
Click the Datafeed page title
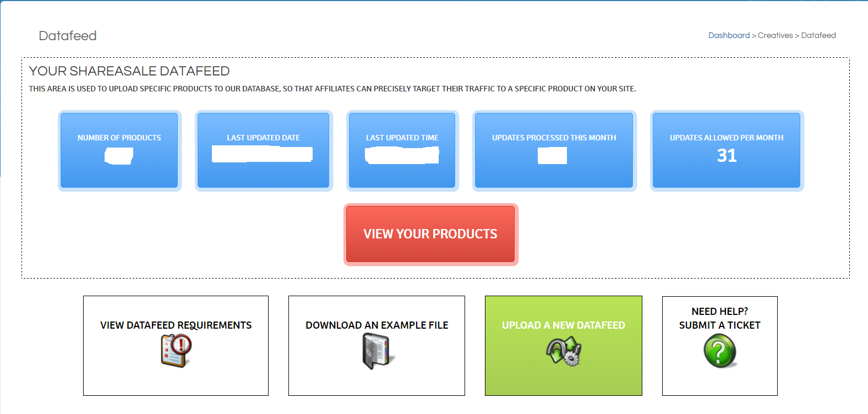tap(68, 36)
